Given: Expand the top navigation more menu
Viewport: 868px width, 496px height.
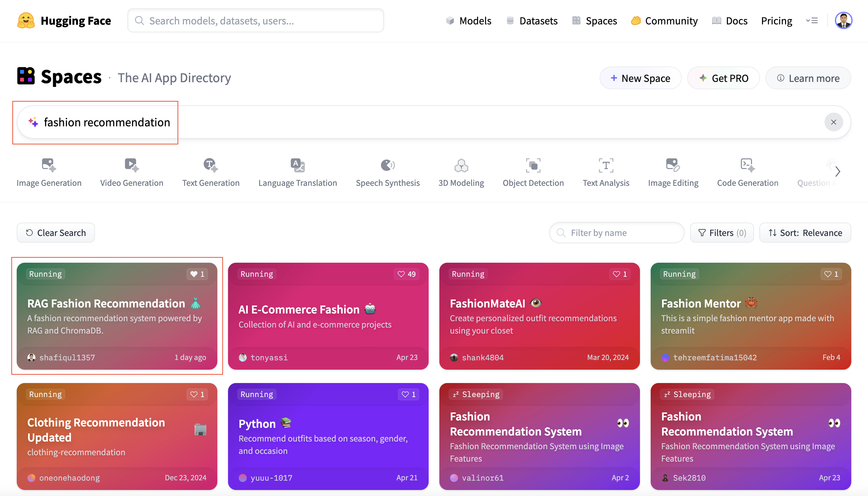Looking at the screenshot, I should click(812, 20).
